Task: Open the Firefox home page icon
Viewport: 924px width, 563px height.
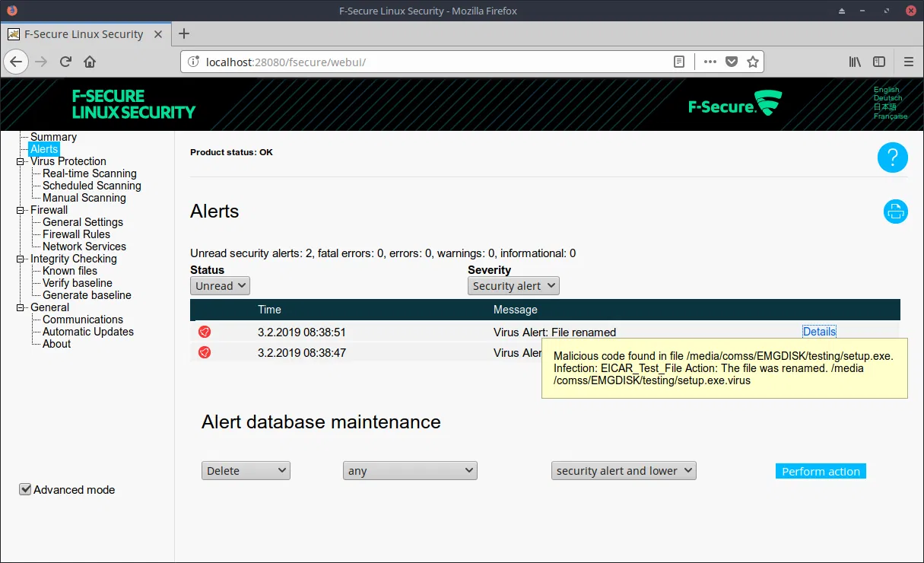Action: (x=90, y=62)
